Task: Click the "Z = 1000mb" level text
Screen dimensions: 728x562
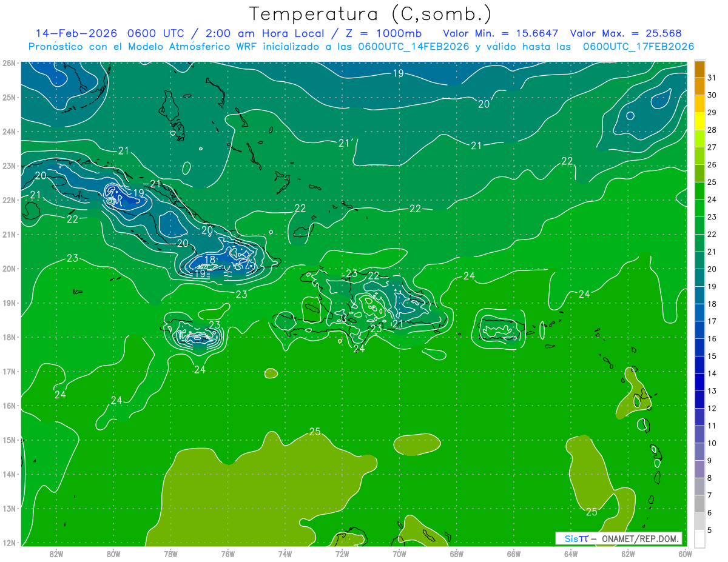Action: click(383, 33)
